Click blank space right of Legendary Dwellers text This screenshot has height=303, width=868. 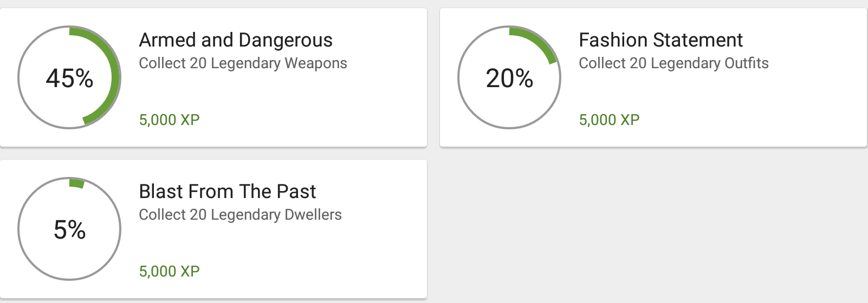385,215
